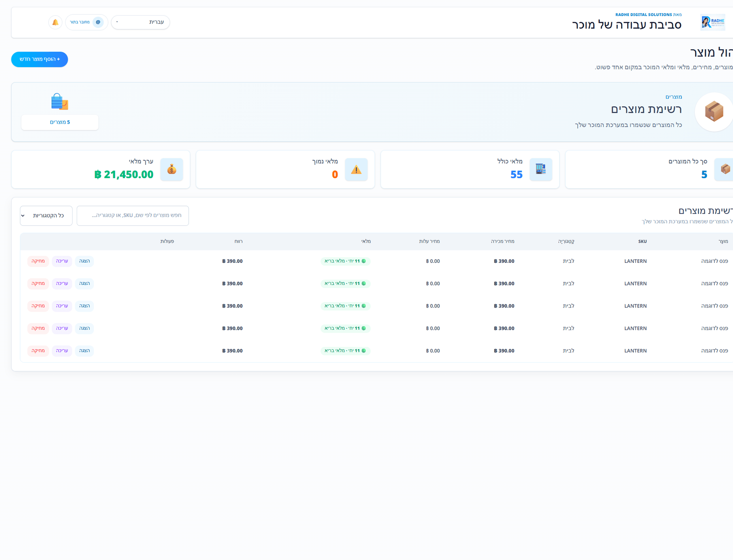Click the RADHE logo image
This screenshot has width=733, height=560.
713,23
